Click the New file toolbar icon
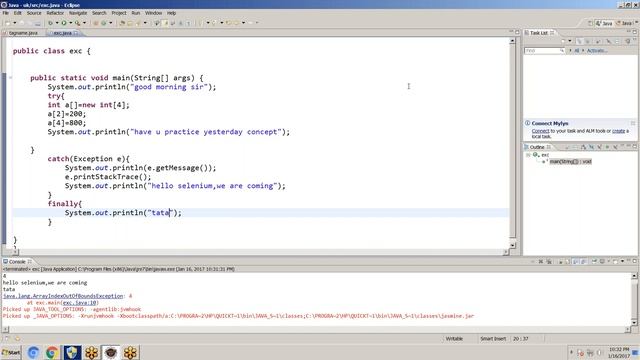The image size is (640, 360). pyautogui.click(x=8, y=23)
